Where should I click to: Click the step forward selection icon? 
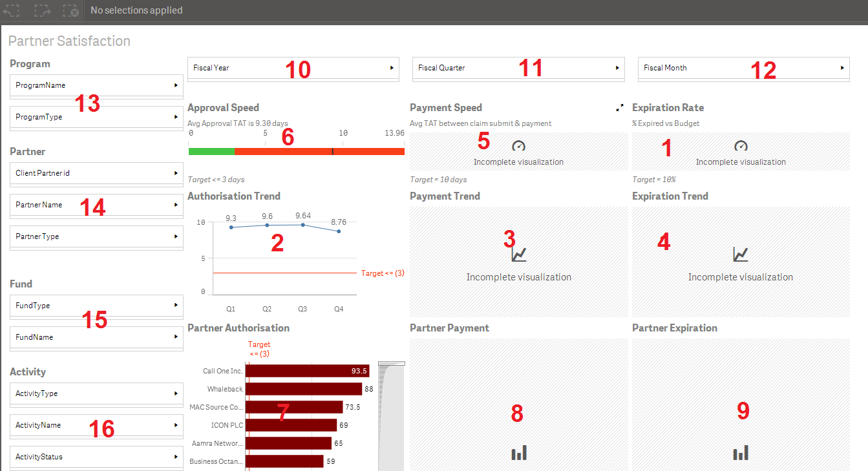coord(42,10)
